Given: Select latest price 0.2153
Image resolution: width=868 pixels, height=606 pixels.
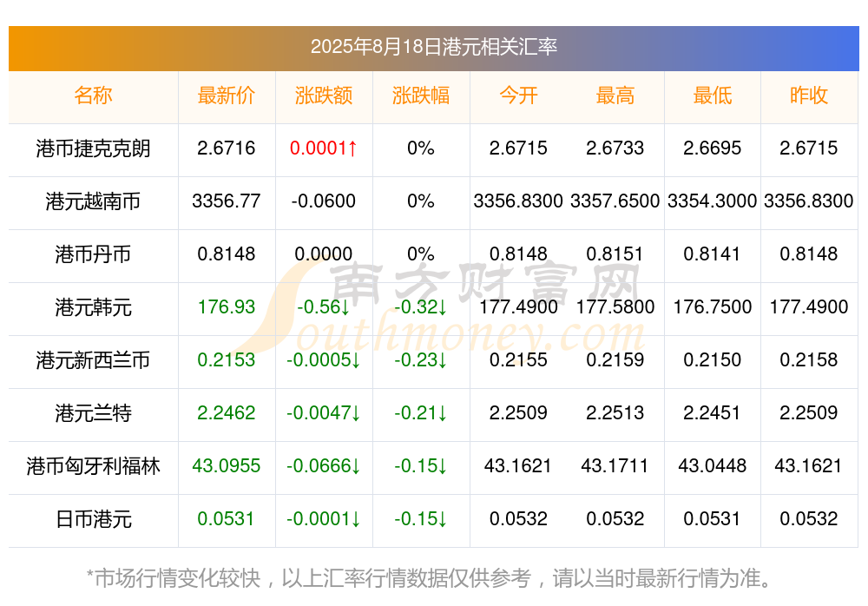Looking at the screenshot, I should 227,360.
